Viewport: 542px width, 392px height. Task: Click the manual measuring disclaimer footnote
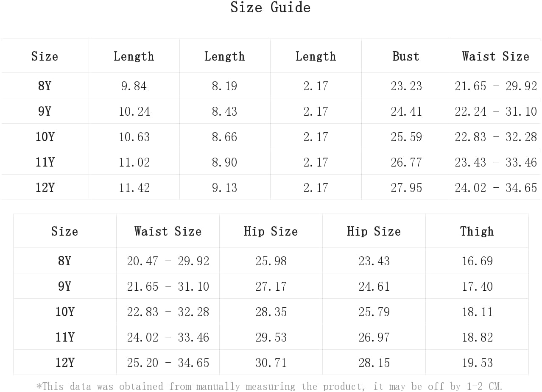tap(270, 386)
